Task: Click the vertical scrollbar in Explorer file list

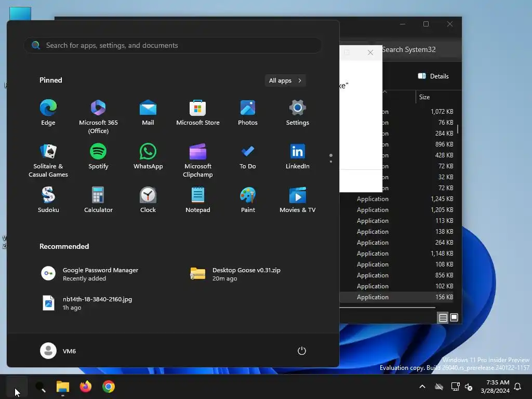Action: (458, 129)
